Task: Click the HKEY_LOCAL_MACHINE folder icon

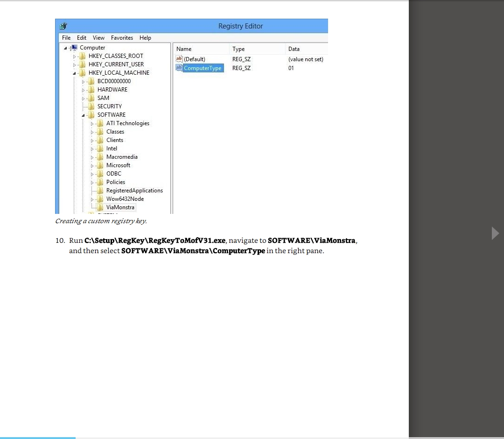Action: coord(83,73)
